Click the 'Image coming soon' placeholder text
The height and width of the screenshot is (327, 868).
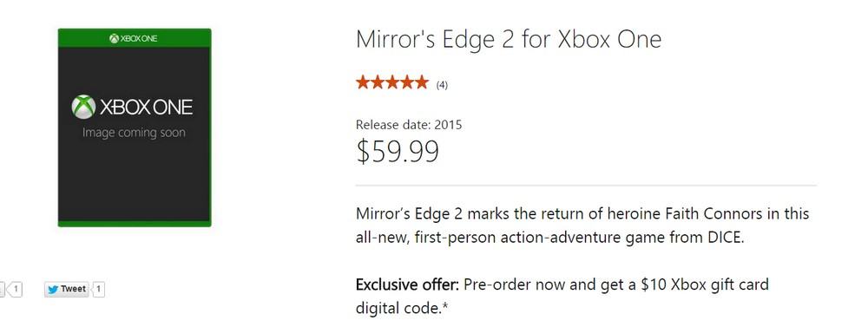pyautogui.click(x=134, y=134)
